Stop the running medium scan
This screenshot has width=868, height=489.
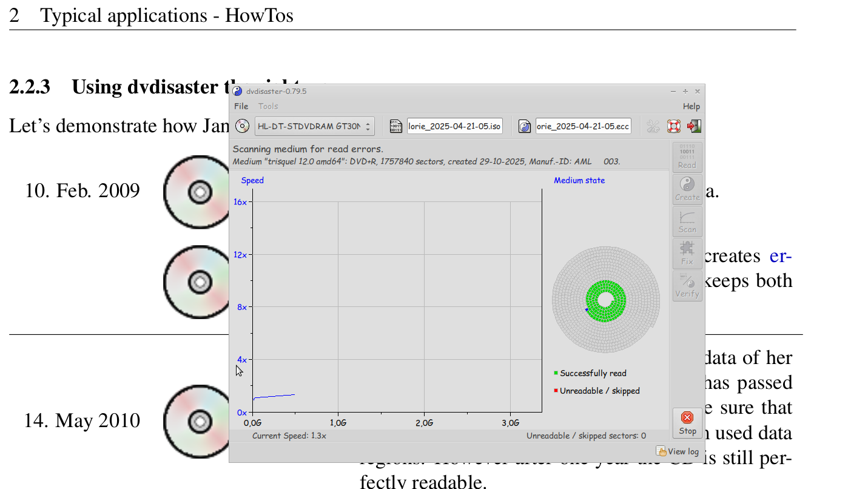coord(687,423)
